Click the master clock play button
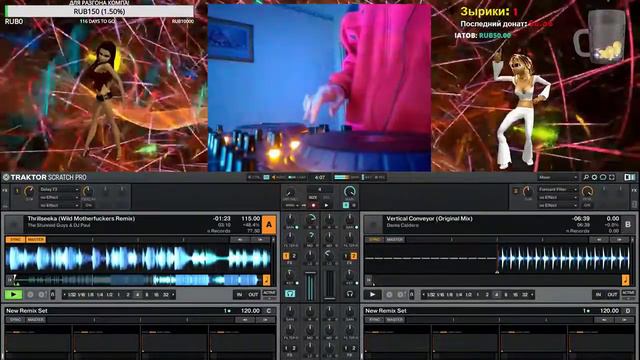Viewport: 640px width, 360px height. (326, 205)
